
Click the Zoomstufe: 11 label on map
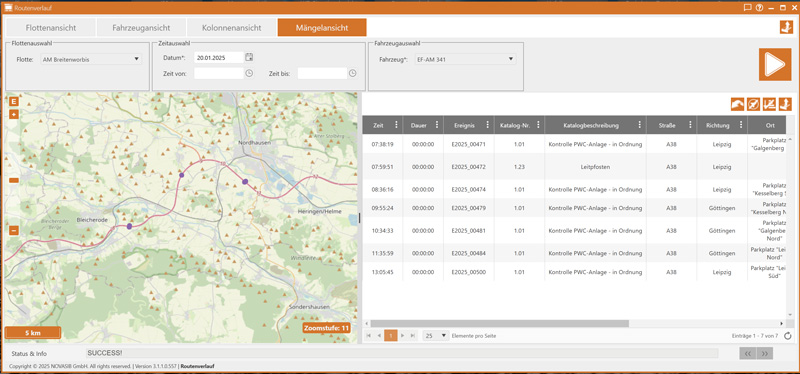[x=327, y=328]
